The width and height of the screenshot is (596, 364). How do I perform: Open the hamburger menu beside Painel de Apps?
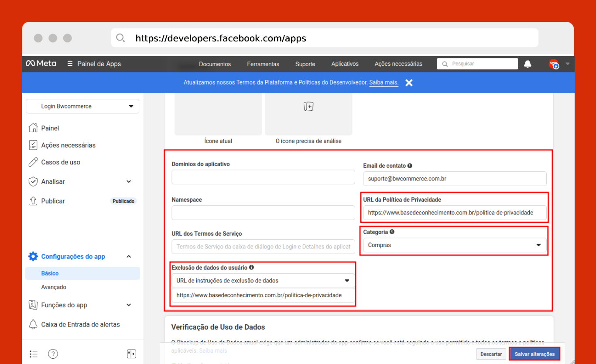[x=70, y=64]
